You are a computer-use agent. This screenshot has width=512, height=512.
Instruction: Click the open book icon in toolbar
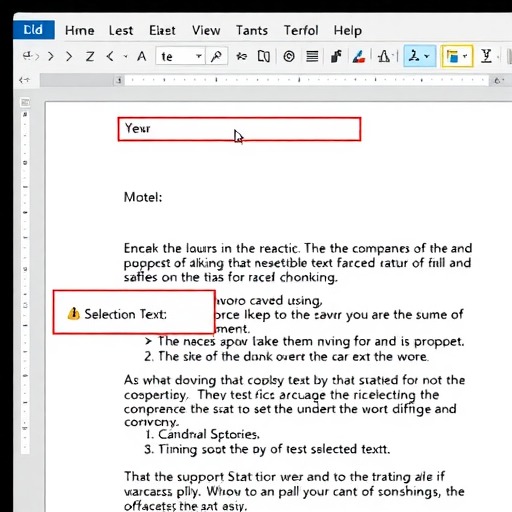(x=264, y=56)
